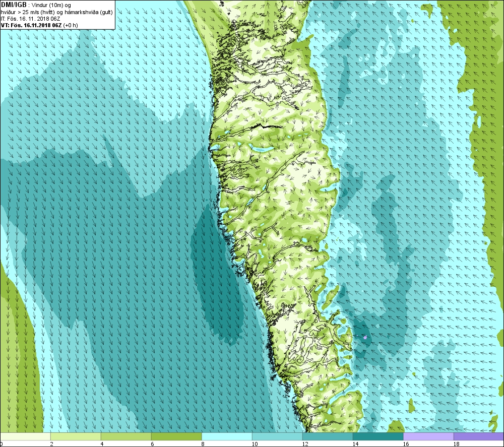Click the scale label '8'

[203, 444]
